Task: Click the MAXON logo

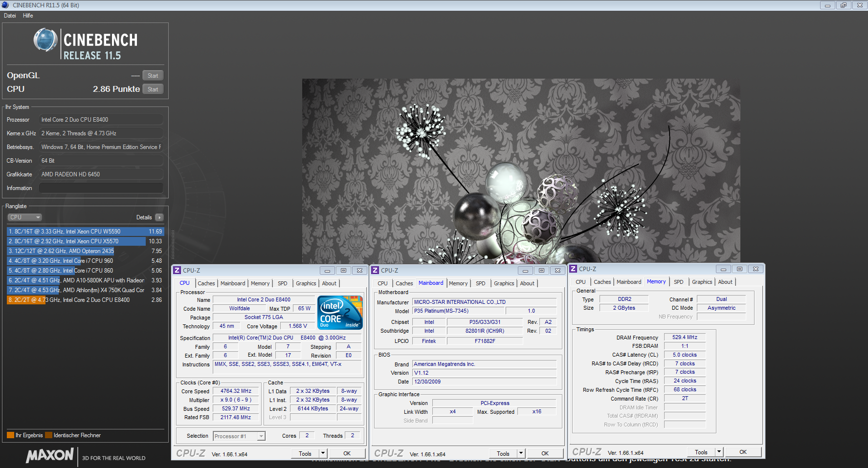Action: click(x=50, y=455)
